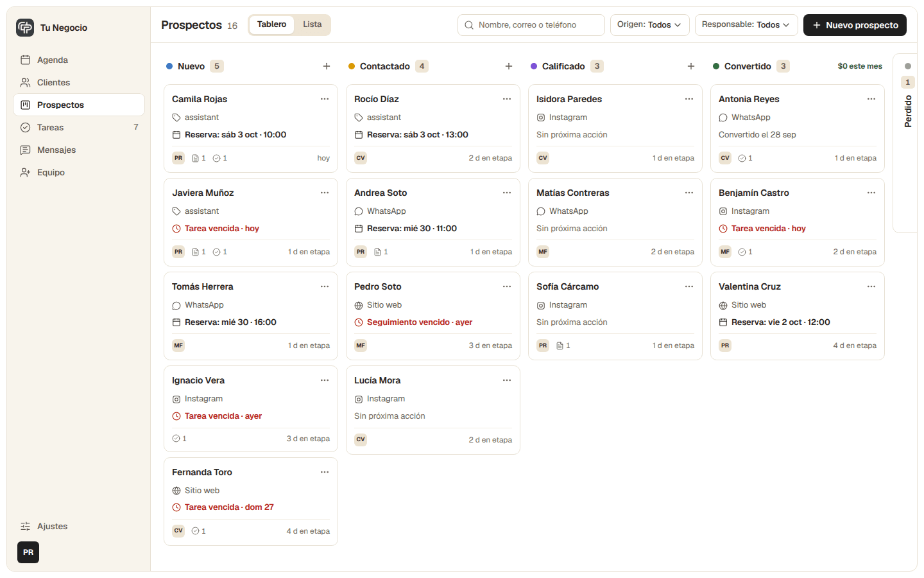Add a prospect with Nuevo column plus

coord(327,66)
